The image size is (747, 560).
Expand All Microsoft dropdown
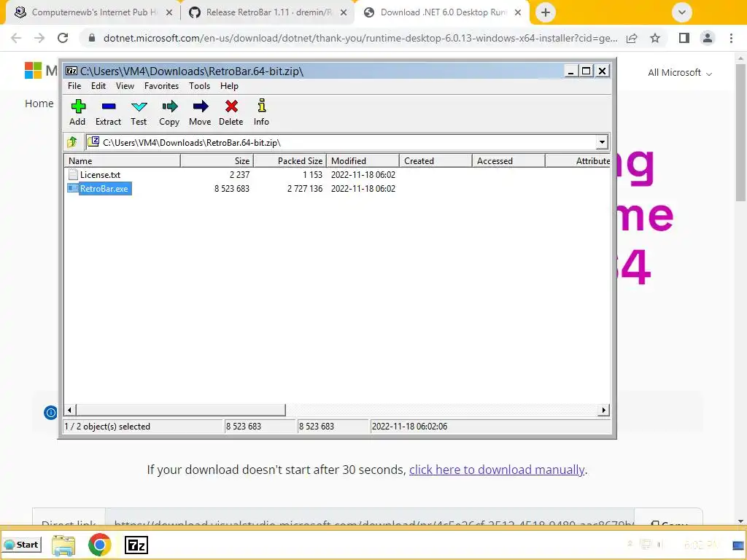pyautogui.click(x=680, y=73)
